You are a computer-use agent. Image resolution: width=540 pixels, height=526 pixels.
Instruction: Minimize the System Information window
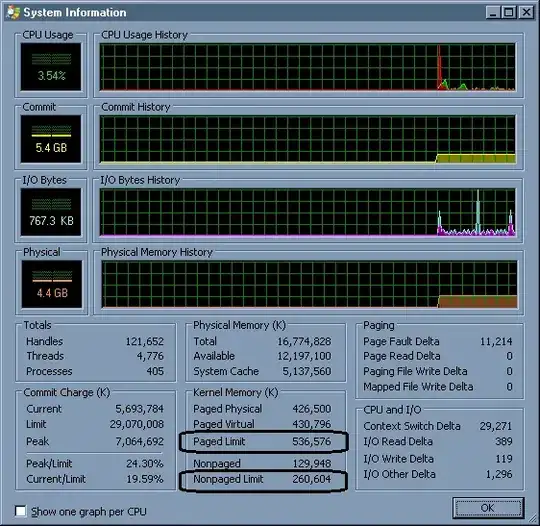(493, 13)
